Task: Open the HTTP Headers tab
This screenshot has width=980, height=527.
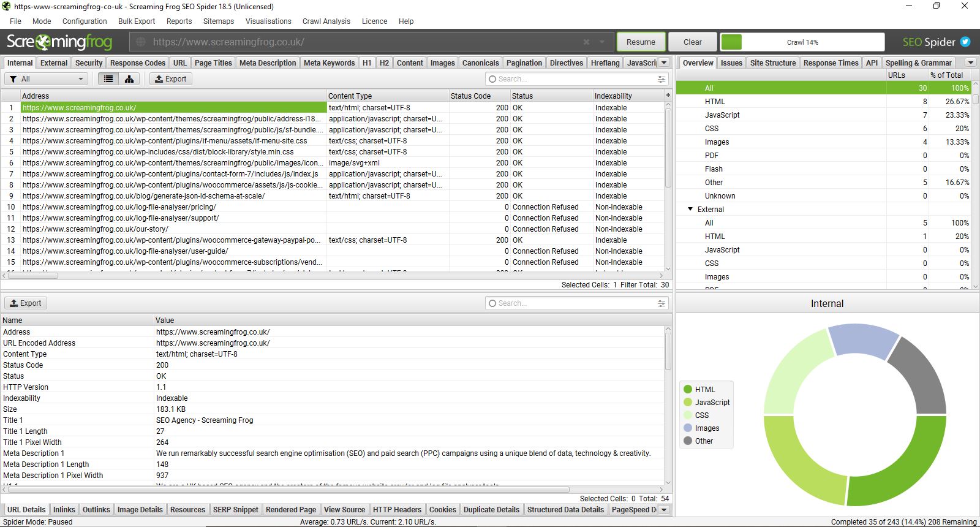Action: click(397, 509)
